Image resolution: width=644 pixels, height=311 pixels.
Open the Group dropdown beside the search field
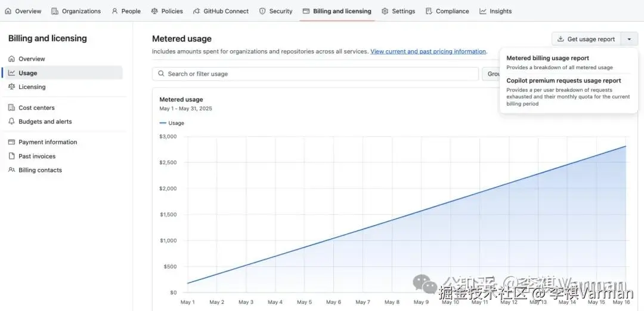493,74
